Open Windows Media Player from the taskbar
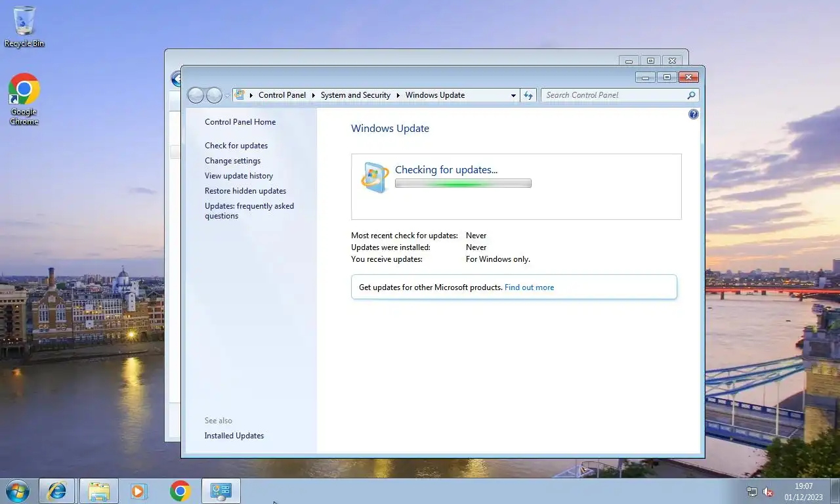 138,491
